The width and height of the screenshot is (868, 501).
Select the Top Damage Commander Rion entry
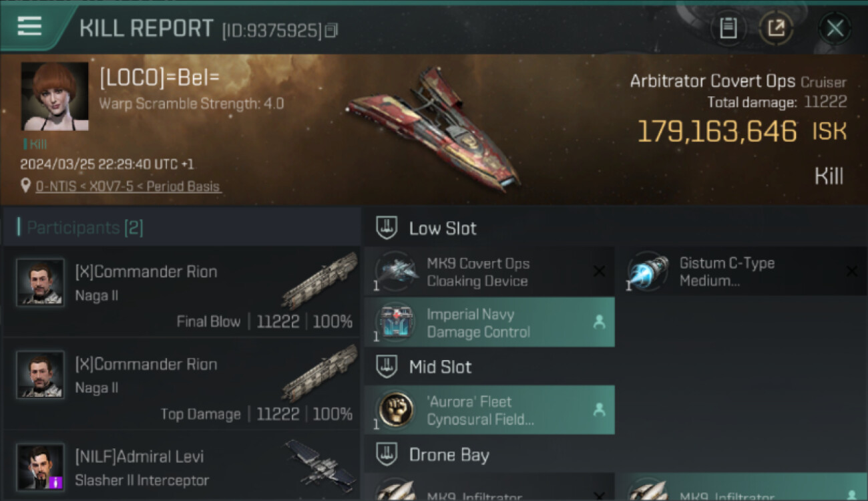tap(182, 384)
